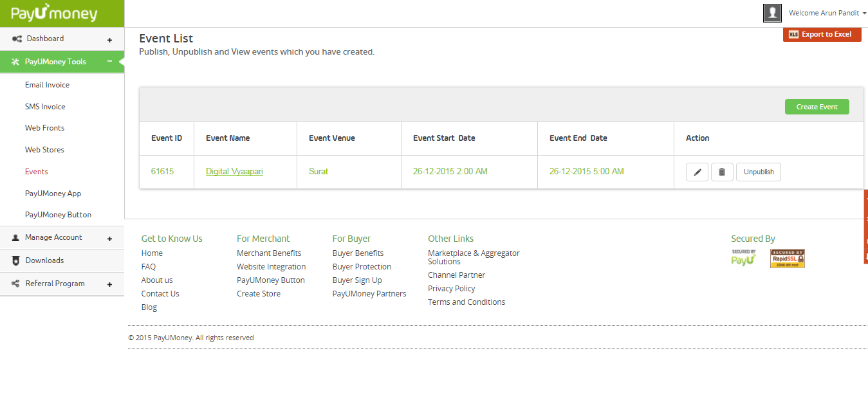Open Web Stores in sidebar
This screenshot has width=868, height=418.
(x=44, y=150)
